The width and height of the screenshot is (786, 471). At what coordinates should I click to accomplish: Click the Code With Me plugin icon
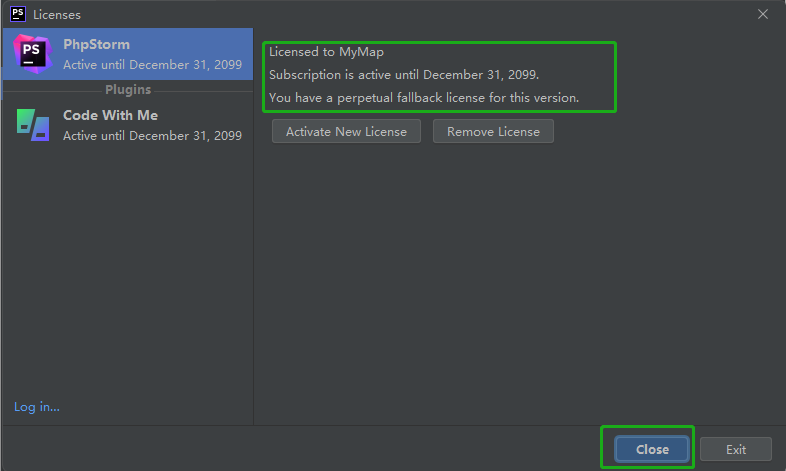pos(33,125)
